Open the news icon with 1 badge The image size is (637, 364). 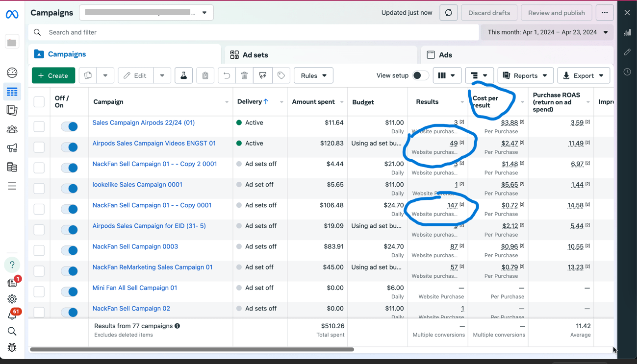click(x=12, y=283)
